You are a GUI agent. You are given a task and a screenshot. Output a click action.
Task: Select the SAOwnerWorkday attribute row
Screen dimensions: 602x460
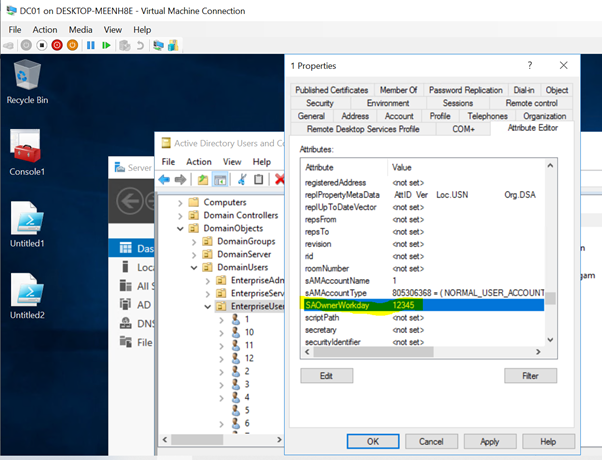(423, 305)
